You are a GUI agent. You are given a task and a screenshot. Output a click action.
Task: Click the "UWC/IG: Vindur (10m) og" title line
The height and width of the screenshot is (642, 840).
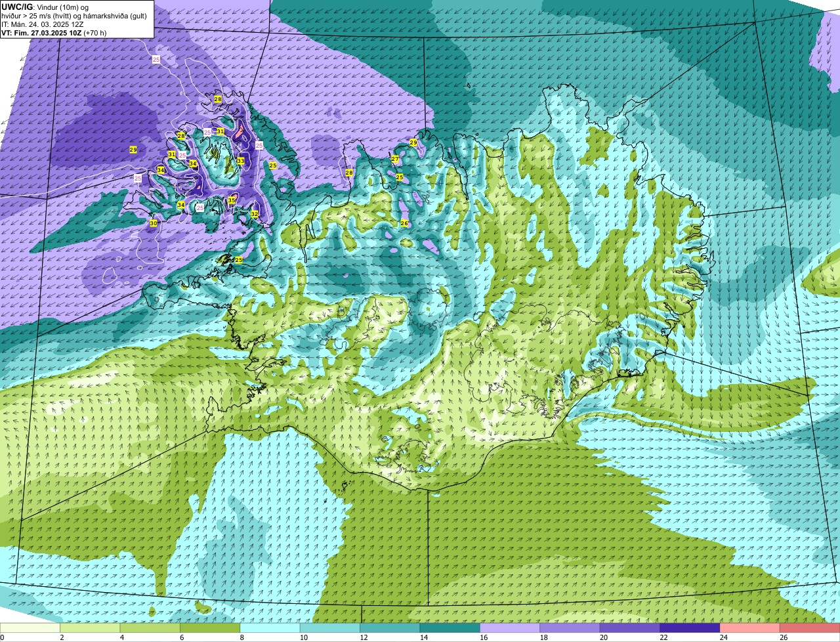[x=45, y=7]
